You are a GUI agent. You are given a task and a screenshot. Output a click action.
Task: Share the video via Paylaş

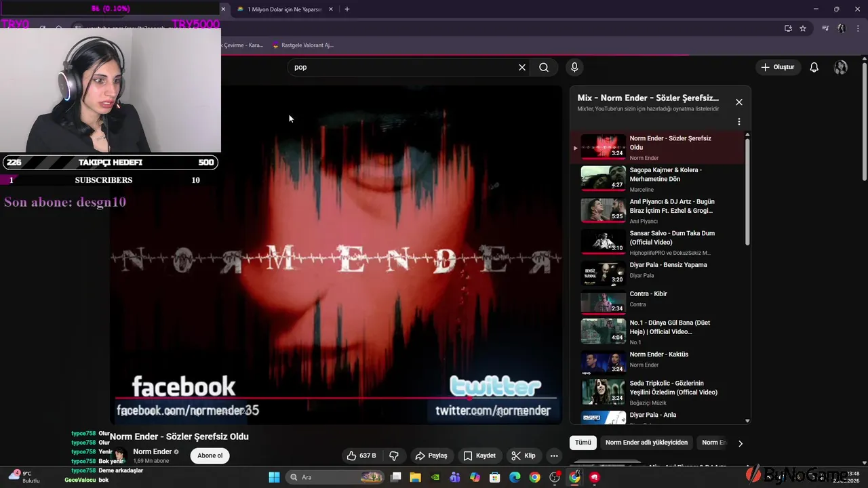(x=431, y=455)
